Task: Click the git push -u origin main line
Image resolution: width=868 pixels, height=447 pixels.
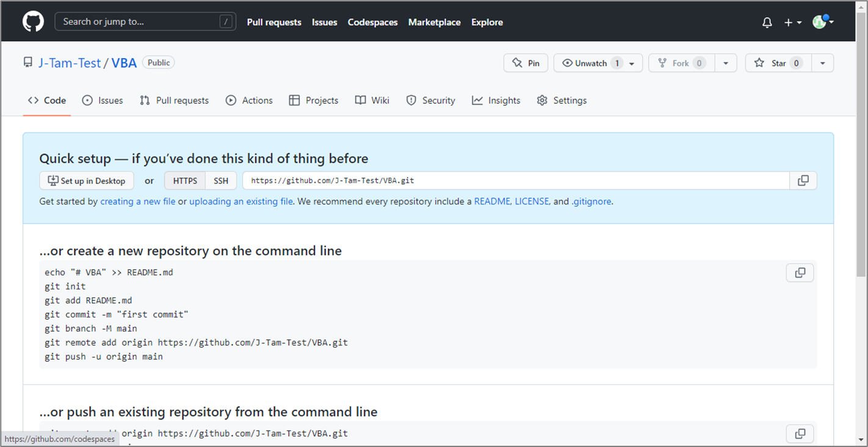Action: 104,357
